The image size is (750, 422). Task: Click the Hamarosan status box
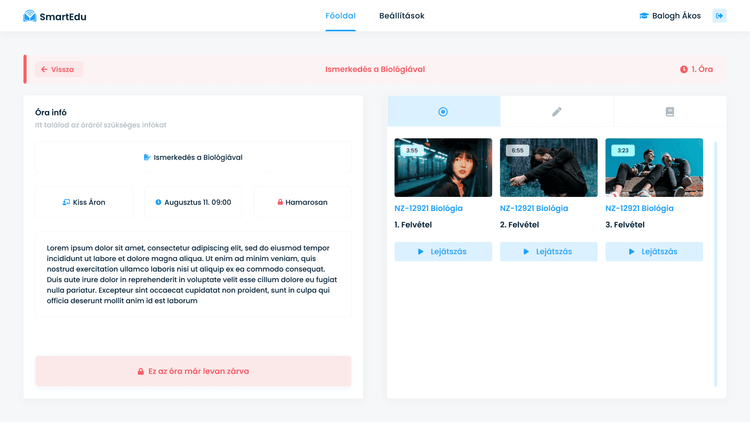point(303,202)
